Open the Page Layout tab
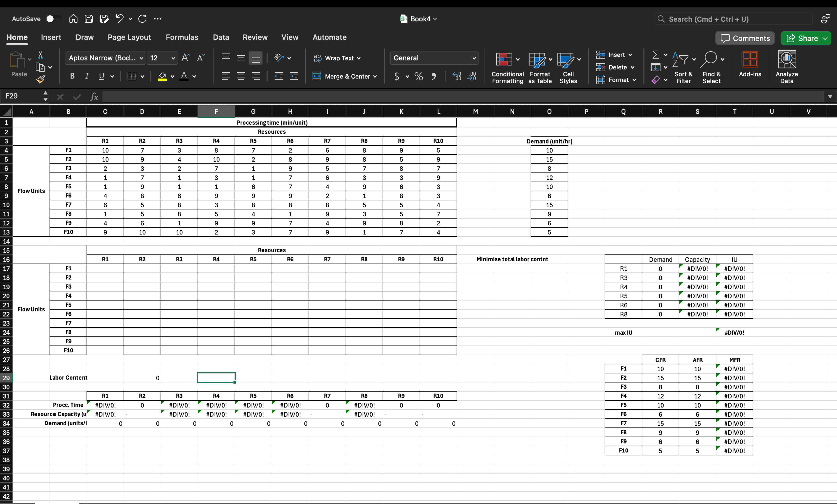837x504 pixels. pos(129,37)
